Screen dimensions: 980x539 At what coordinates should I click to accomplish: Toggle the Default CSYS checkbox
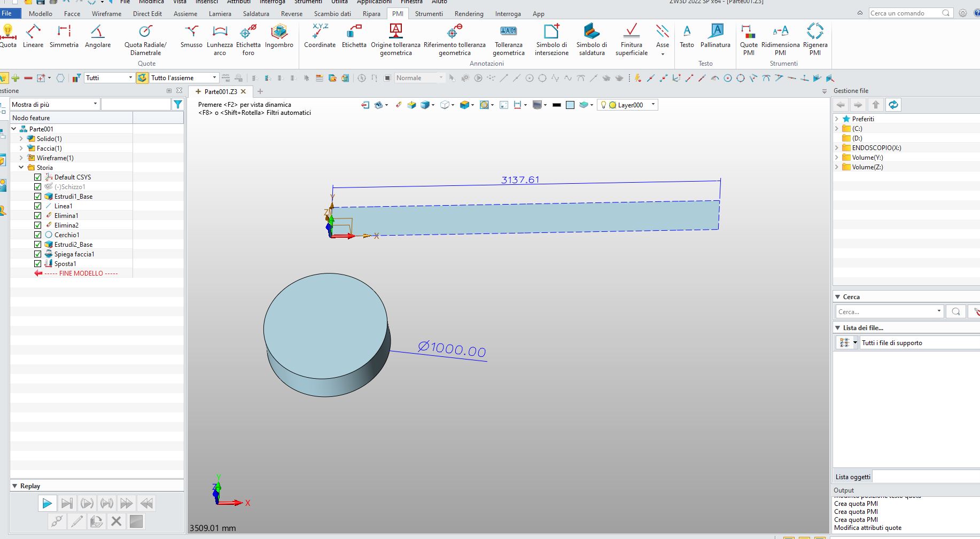[x=37, y=177]
